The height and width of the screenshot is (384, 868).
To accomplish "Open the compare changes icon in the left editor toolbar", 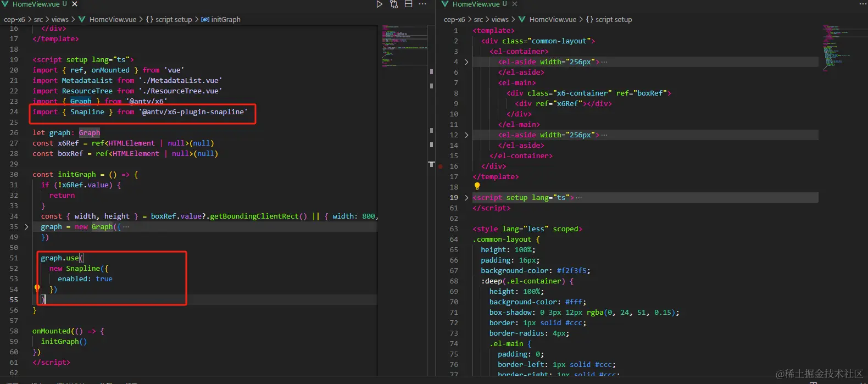I will [x=394, y=4].
